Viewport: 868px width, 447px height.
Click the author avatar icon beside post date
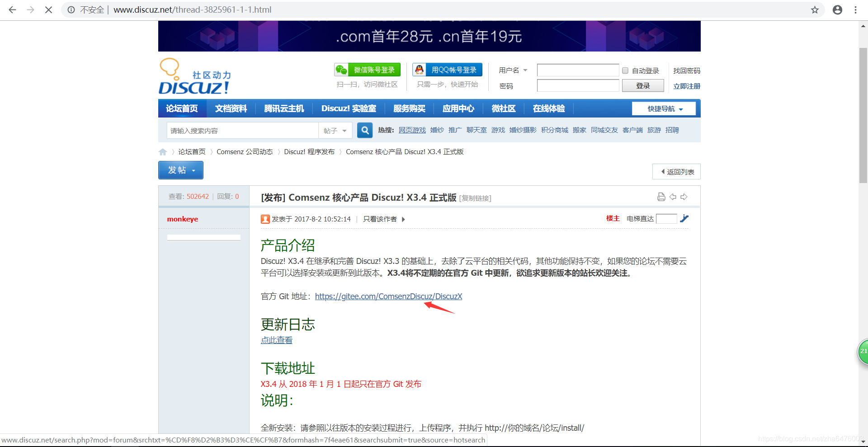(x=265, y=219)
